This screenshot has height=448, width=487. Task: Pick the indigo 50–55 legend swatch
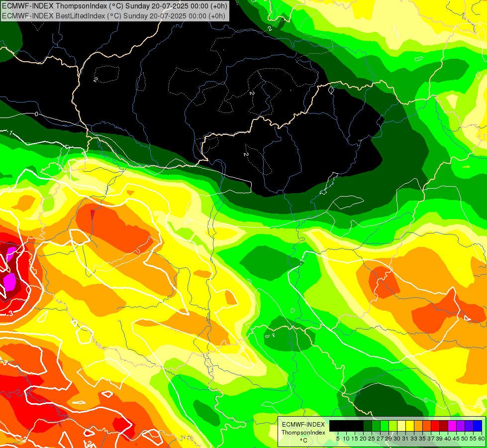click(x=469, y=426)
